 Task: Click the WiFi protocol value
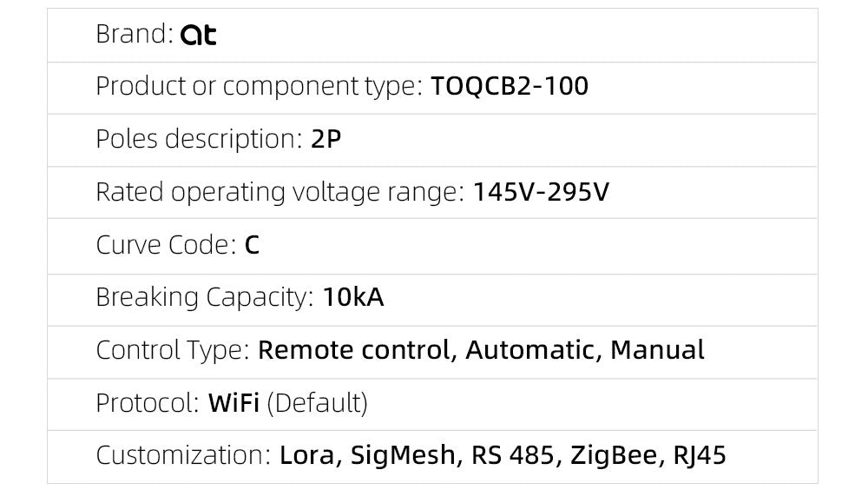click(233, 403)
